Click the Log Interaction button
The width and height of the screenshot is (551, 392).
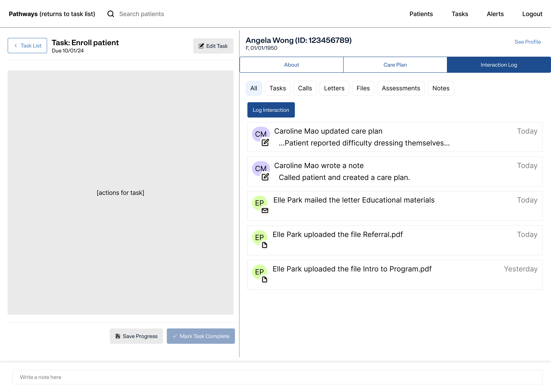coord(271,110)
